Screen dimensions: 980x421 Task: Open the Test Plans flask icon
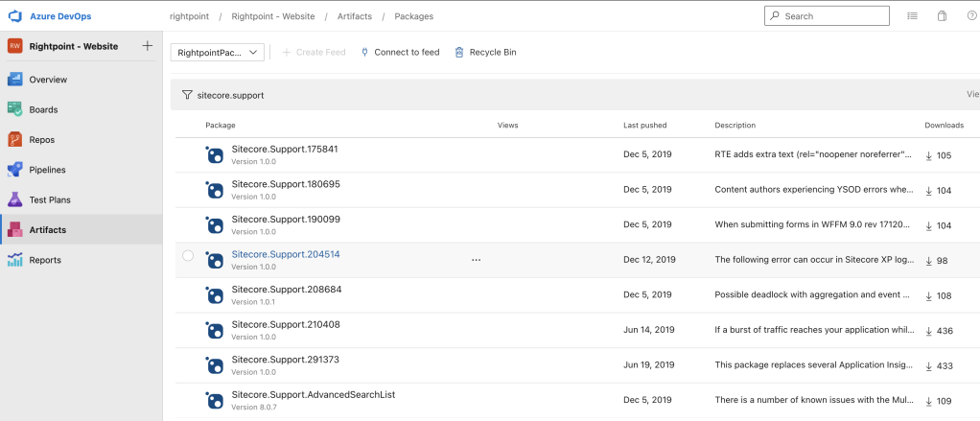coord(15,199)
